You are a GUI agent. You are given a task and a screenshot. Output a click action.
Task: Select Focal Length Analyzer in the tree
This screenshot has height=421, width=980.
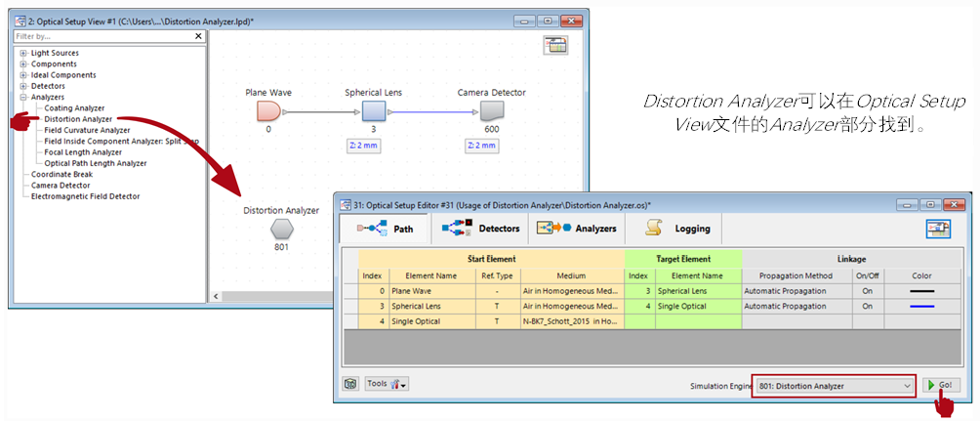click(83, 152)
